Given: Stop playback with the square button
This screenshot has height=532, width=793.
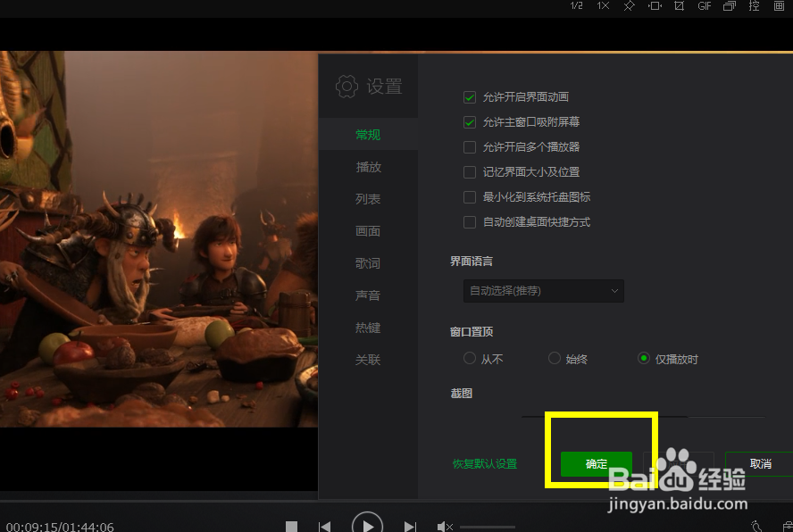Looking at the screenshot, I should pos(291,527).
